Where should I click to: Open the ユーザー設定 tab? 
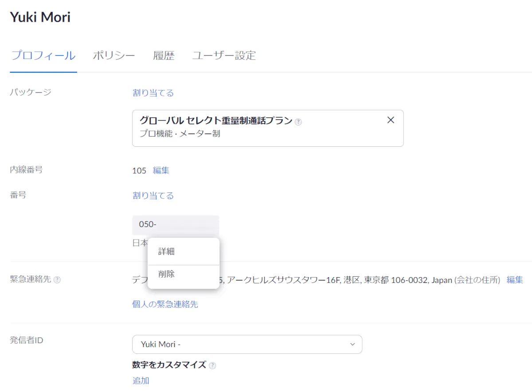click(x=224, y=56)
